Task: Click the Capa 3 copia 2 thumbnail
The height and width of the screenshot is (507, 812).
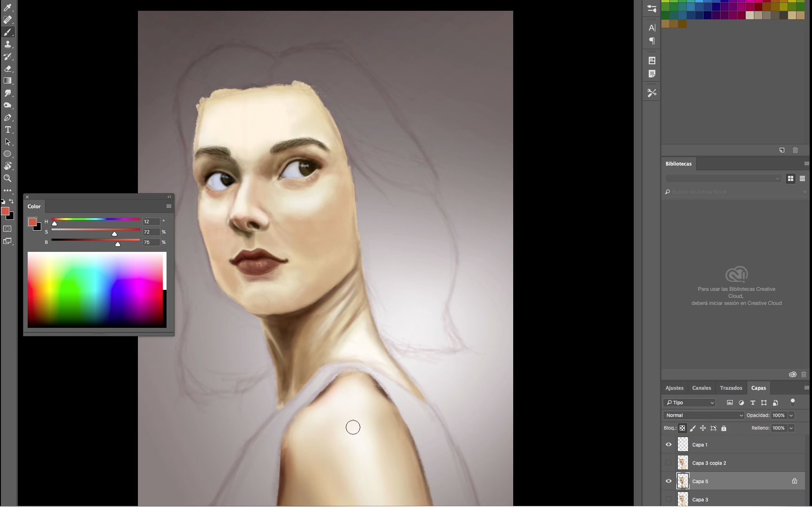Action: (x=683, y=463)
